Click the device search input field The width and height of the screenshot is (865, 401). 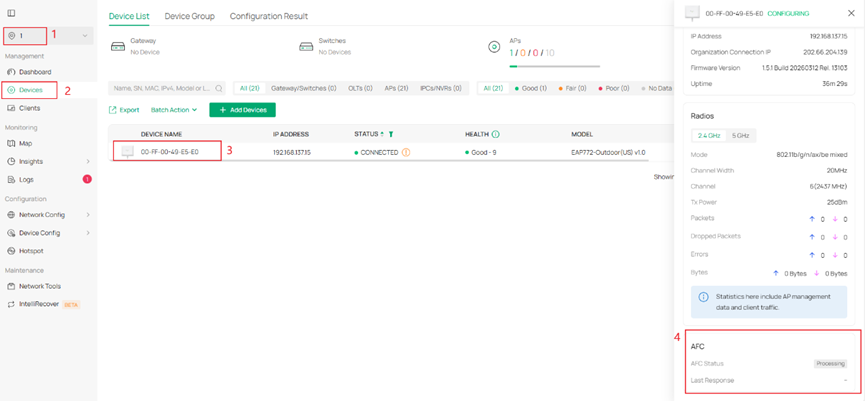160,88
